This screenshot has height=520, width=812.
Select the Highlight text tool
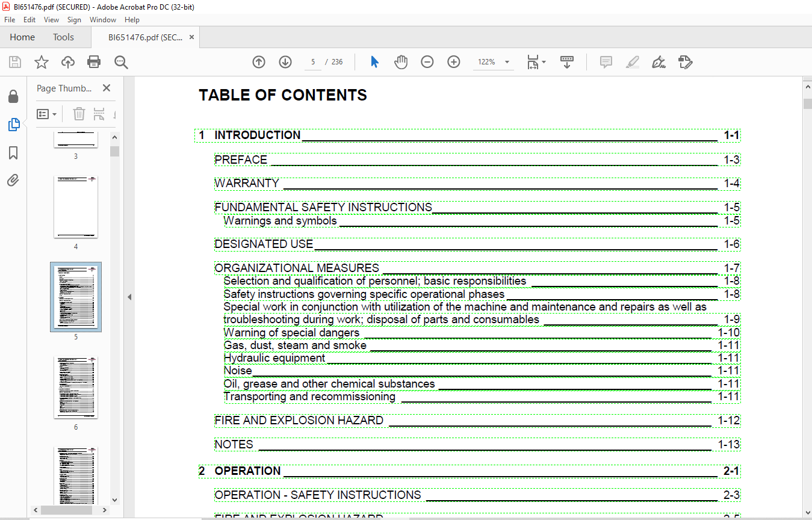pos(632,62)
